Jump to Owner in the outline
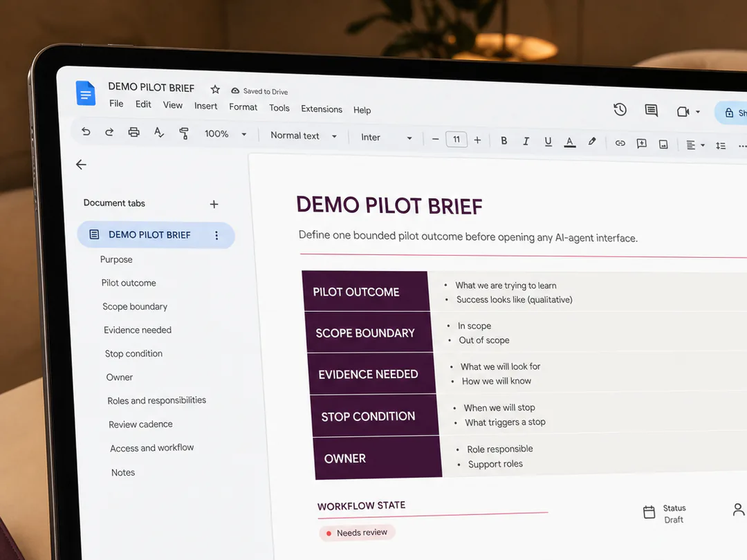The image size is (747, 560). [120, 377]
